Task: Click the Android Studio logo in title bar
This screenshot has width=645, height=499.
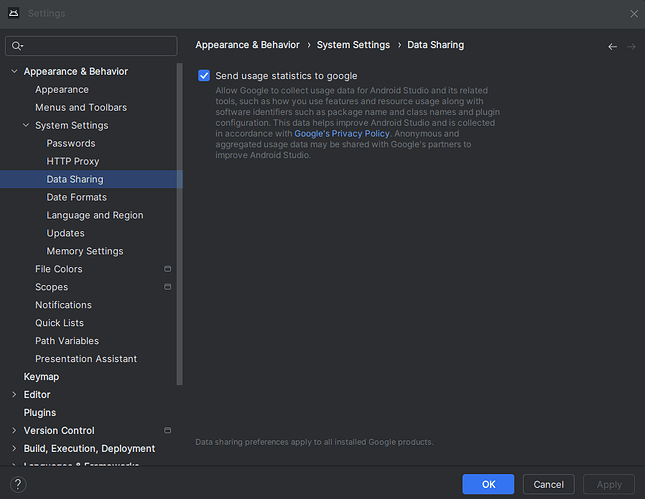Action: [x=13, y=13]
